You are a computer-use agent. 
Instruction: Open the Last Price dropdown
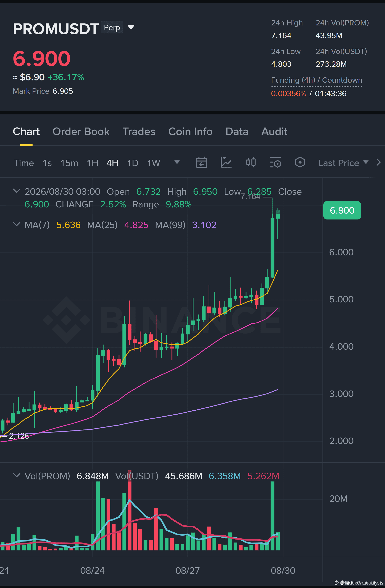(x=343, y=163)
